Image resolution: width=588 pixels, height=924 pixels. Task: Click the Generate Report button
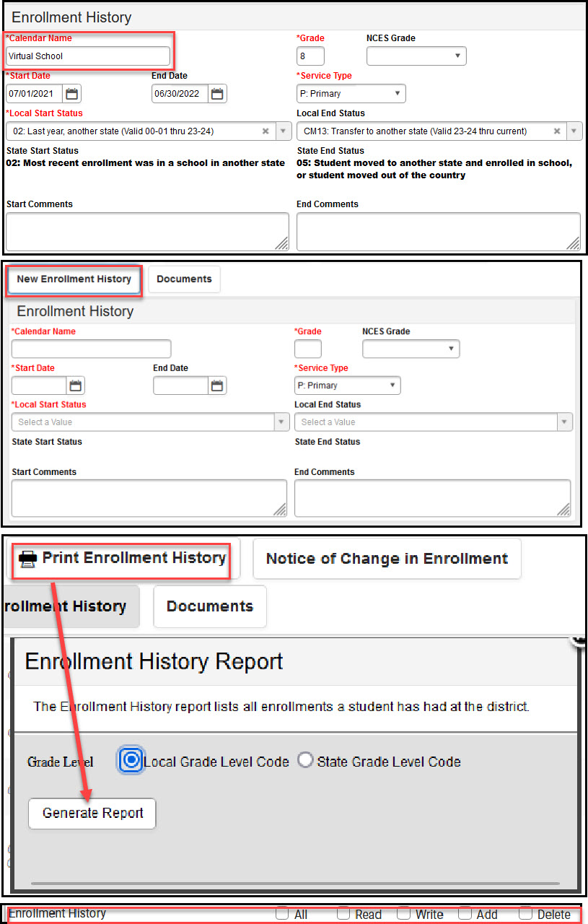(92, 813)
